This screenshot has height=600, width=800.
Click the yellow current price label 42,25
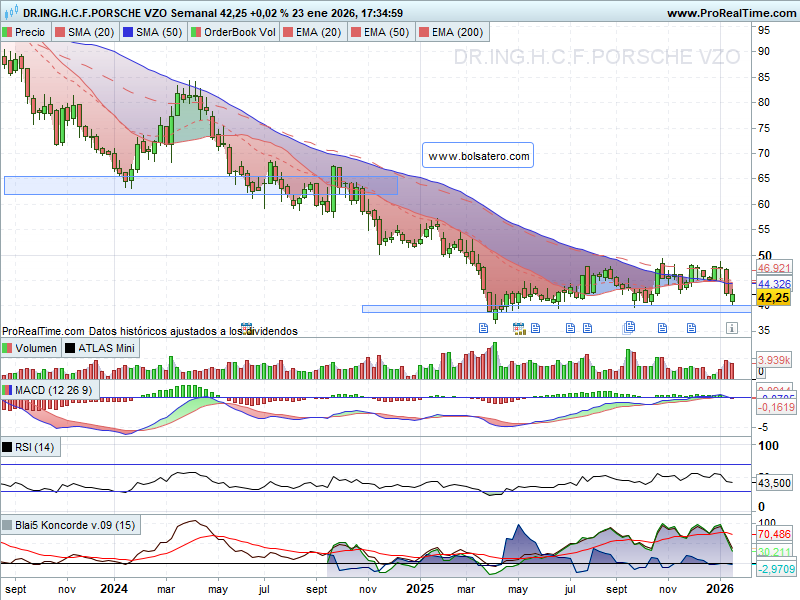point(773,298)
